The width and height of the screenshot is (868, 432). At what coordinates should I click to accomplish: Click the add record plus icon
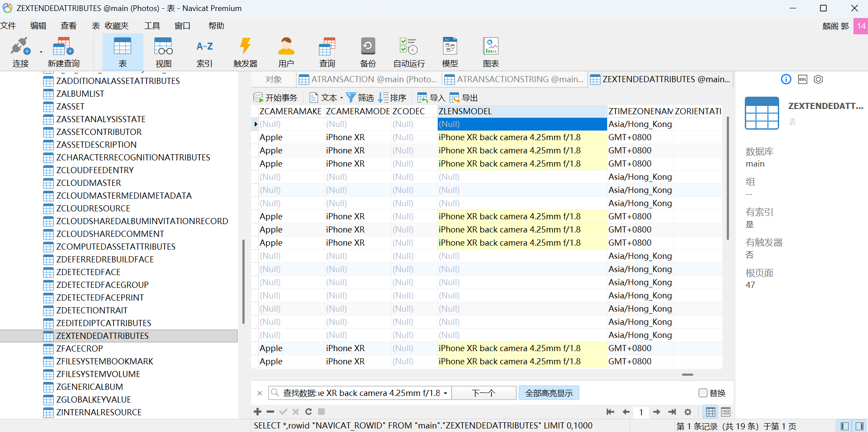point(258,412)
